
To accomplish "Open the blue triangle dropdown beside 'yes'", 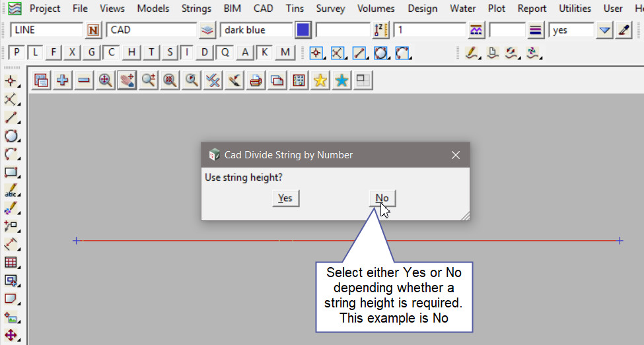I will [x=604, y=30].
